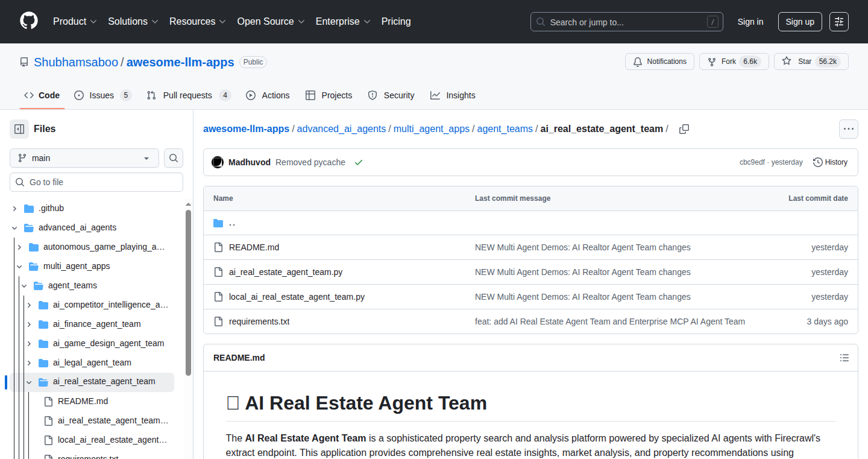Click the ai_finance_agent_team folder icon
Screen dimensions: 868x459
click(43, 324)
